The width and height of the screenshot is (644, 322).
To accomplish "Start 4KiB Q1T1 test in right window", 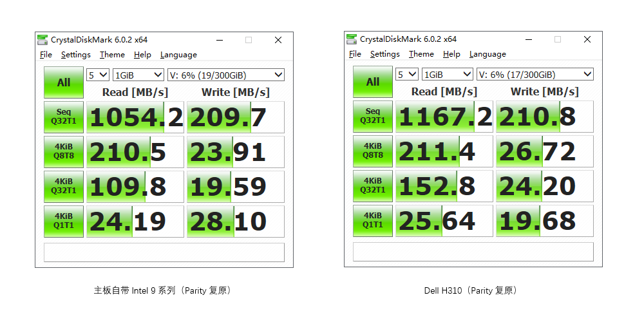I will 373,220.
